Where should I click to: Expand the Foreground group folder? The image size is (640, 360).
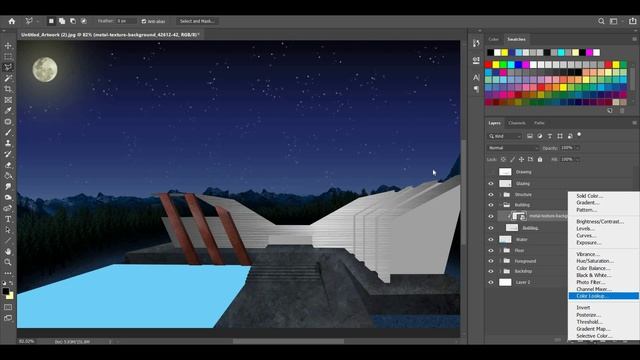tap(500, 261)
